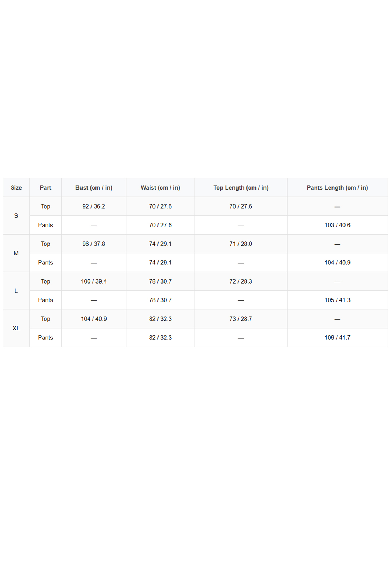Screen dimensions: 392x588
Task: Select the S size cell
Action: click(x=16, y=216)
